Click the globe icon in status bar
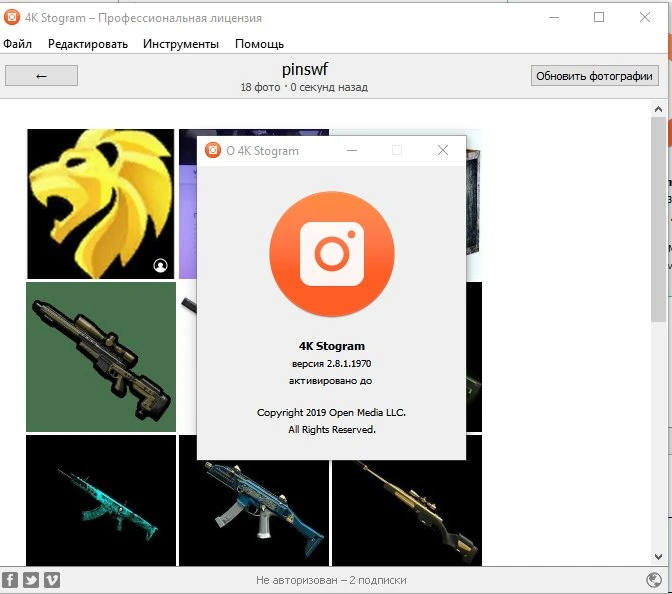The image size is (672, 594). pyautogui.click(x=654, y=580)
